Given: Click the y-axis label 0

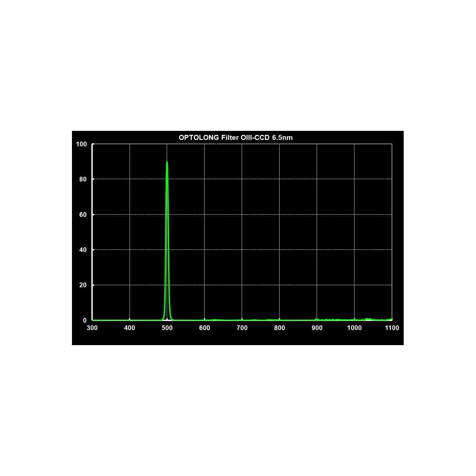Looking at the screenshot, I should point(85,321).
